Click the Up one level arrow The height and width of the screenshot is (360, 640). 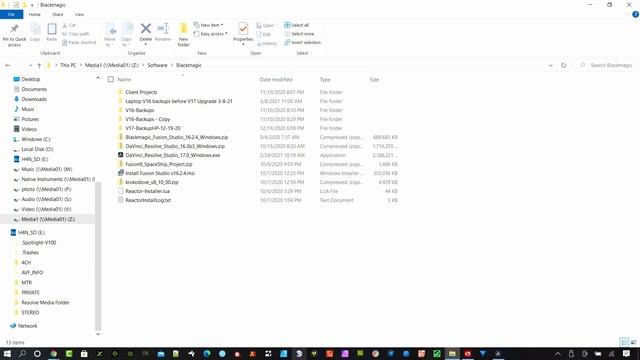[x=39, y=65]
